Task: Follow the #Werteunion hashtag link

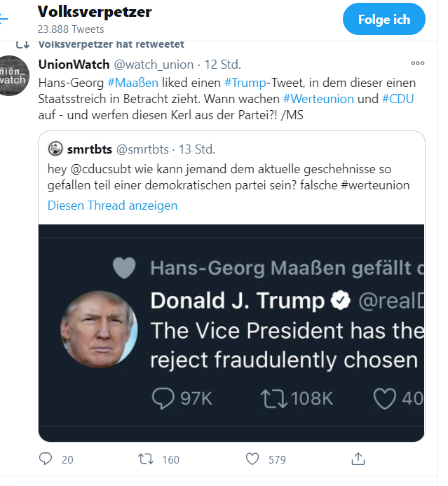Action: pos(318,99)
